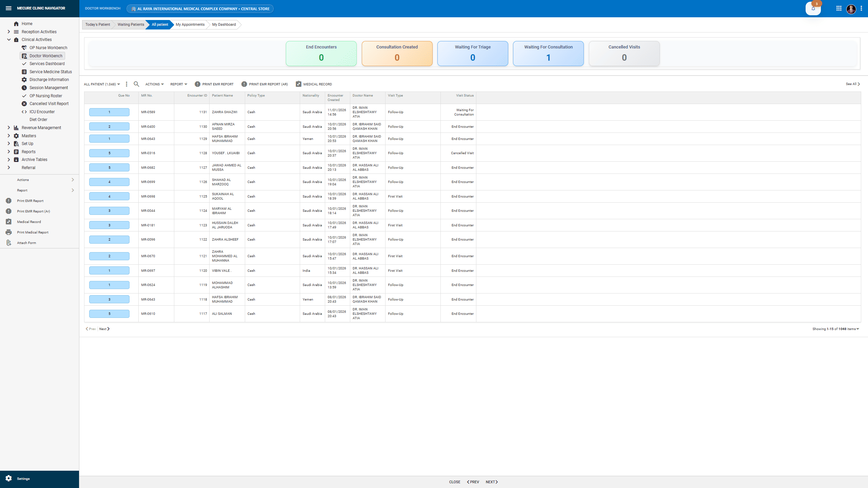This screenshot has width=868, height=488.
Task: Select the queue number badge for MR-0589
Action: click(109, 112)
